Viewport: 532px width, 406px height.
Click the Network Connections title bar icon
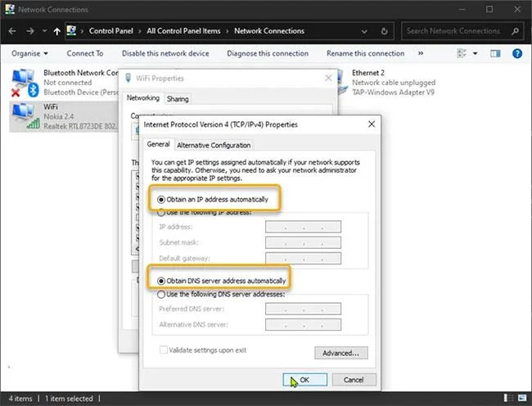coord(10,9)
